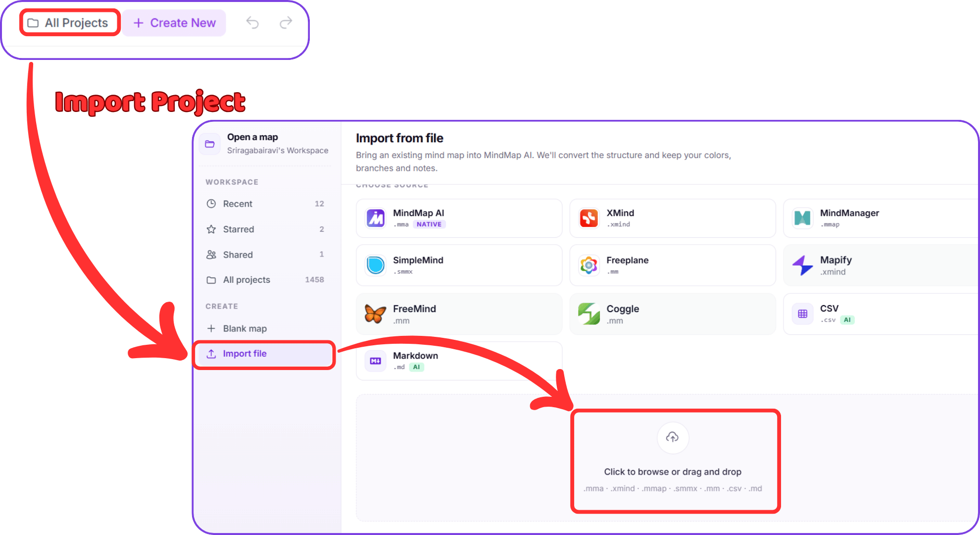Click the SimpleMind logo icon
The height and width of the screenshot is (535, 980).
376,265
